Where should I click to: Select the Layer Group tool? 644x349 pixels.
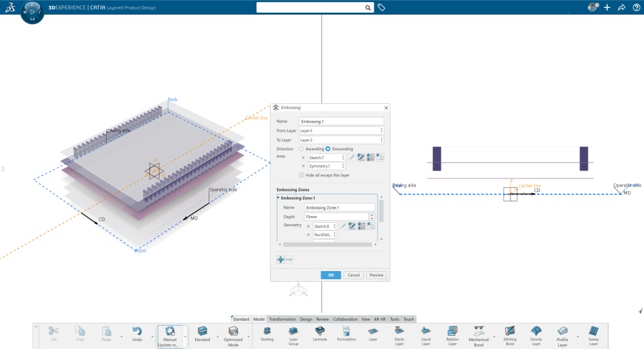[293, 336]
